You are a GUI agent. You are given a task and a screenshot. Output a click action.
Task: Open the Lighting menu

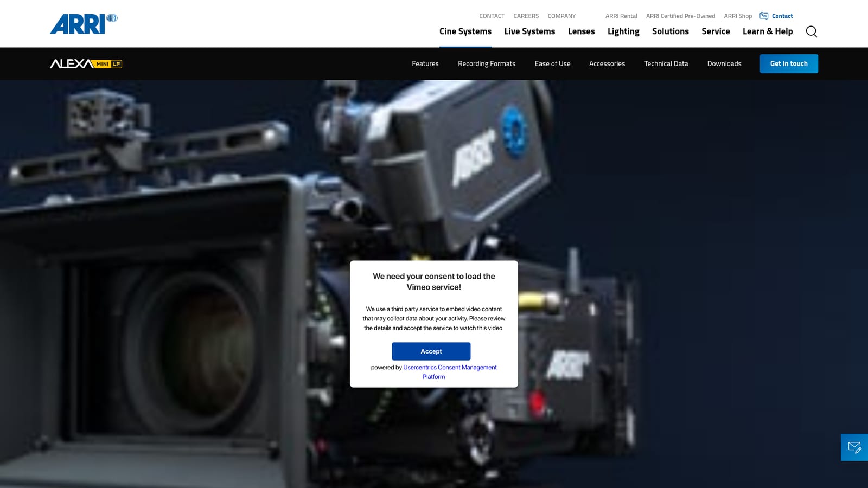tap(623, 31)
